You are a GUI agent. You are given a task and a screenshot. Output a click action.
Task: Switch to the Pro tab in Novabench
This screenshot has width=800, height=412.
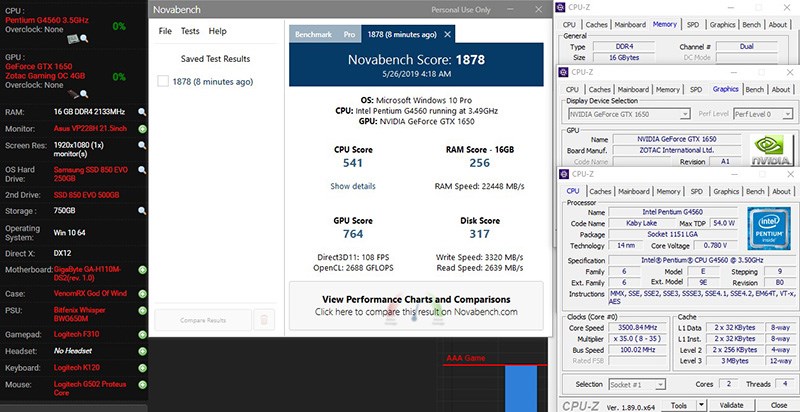tap(349, 35)
